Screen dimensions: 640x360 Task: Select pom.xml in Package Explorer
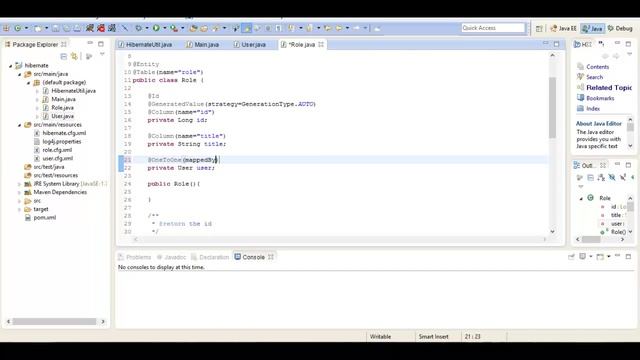[44, 218]
